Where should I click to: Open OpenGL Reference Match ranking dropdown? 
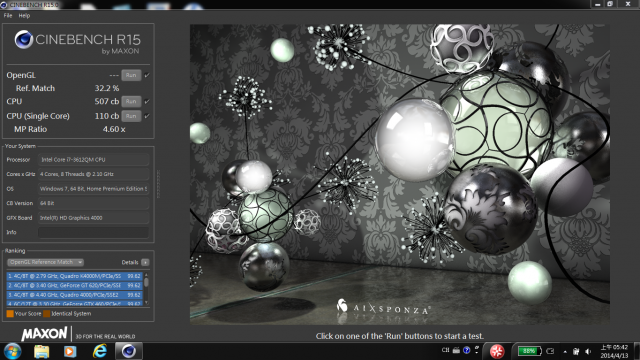[x=45, y=262]
